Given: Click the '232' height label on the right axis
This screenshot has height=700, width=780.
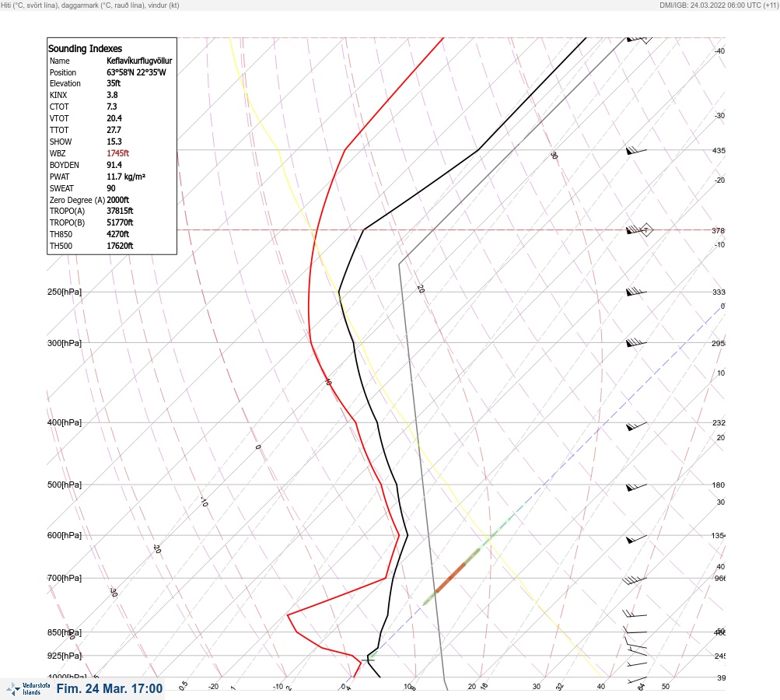Looking at the screenshot, I should [x=719, y=423].
